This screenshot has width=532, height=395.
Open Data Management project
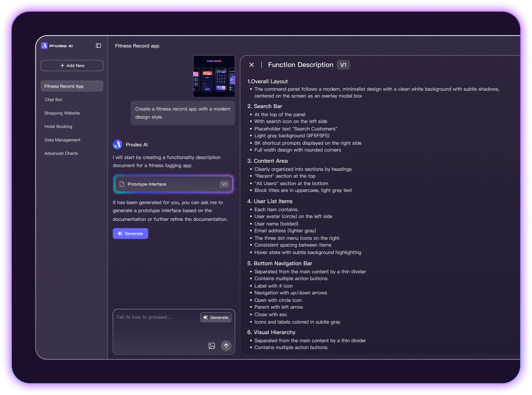click(x=62, y=140)
